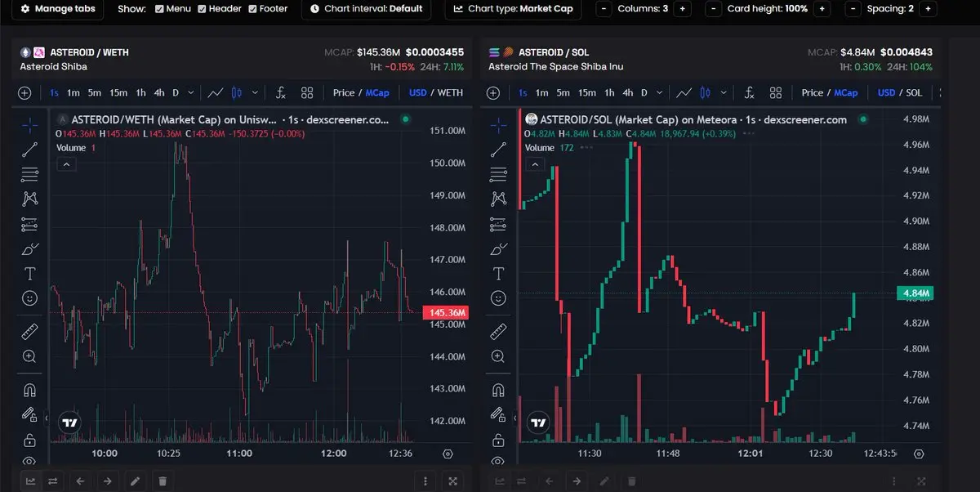Select the Fibonacci lines tool on WETH chart

coord(30,174)
